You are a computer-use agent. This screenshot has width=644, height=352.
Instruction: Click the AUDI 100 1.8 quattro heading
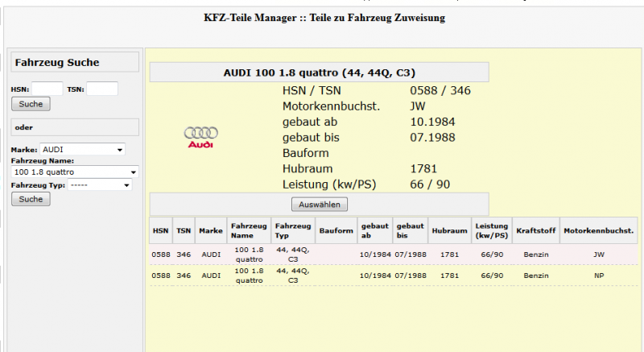coord(319,72)
